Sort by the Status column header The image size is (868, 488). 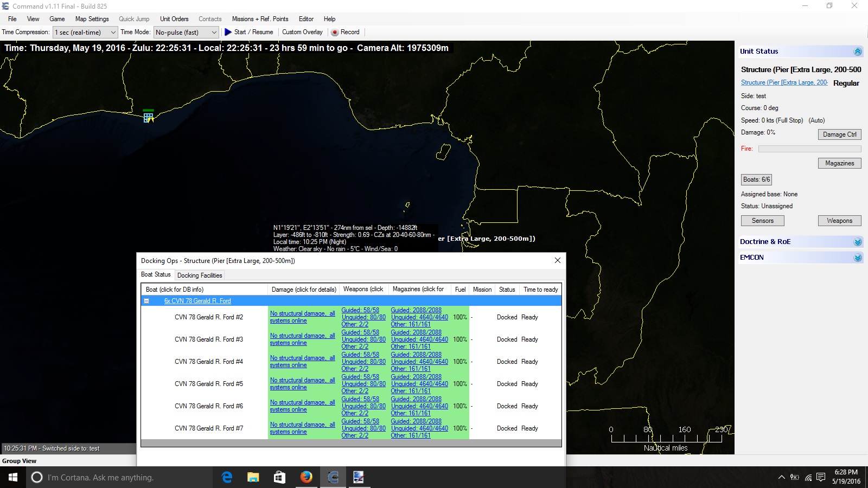tap(507, 290)
